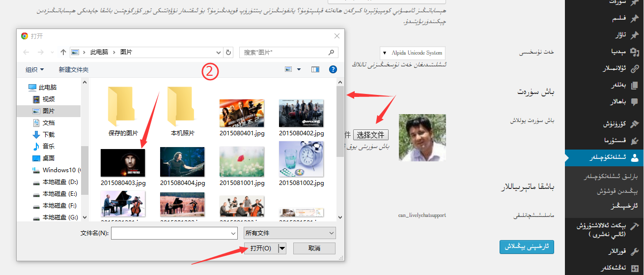Expand the 组织 dropdown menu
The image size is (644, 275).
[35, 70]
